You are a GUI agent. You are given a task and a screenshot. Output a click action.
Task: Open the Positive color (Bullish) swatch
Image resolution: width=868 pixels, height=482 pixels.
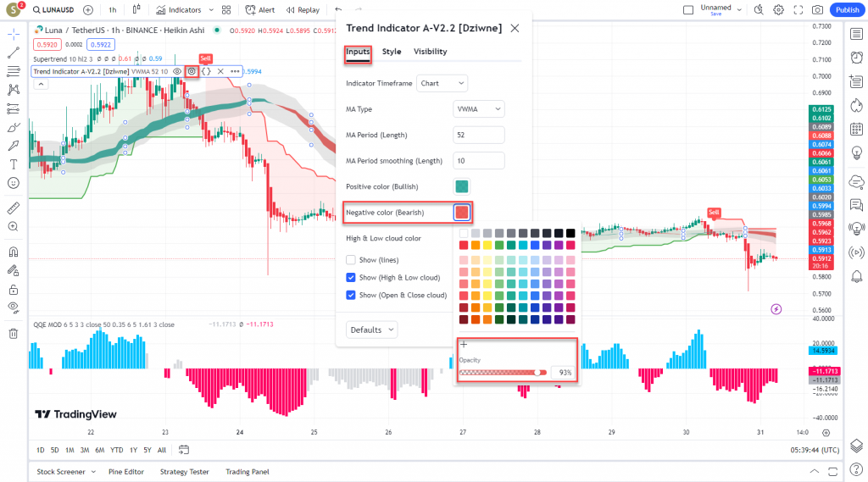pyautogui.click(x=462, y=186)
